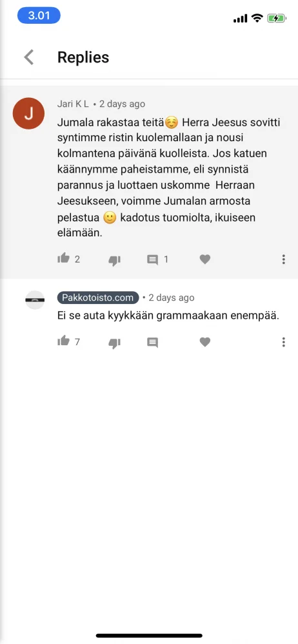Viewport: 298px width, 644px height.
Task: Tap the Wi-Fi status icon
Action: [257, 18]
